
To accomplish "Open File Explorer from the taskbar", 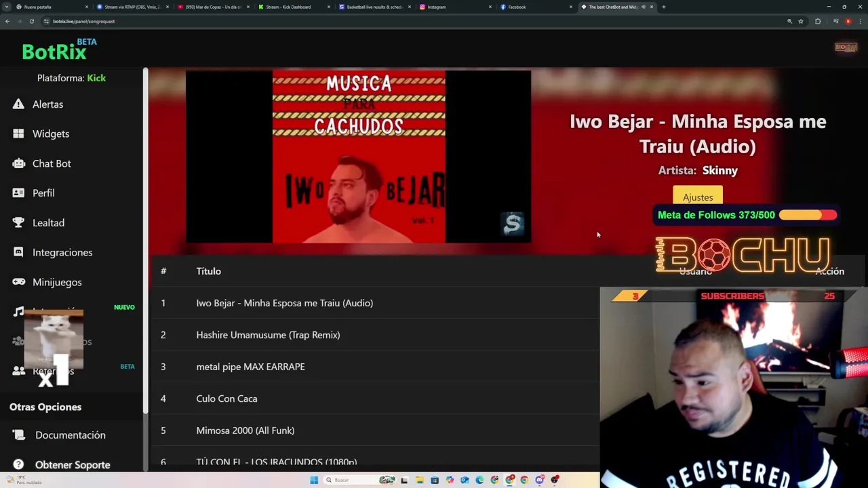I will [419, 480].
